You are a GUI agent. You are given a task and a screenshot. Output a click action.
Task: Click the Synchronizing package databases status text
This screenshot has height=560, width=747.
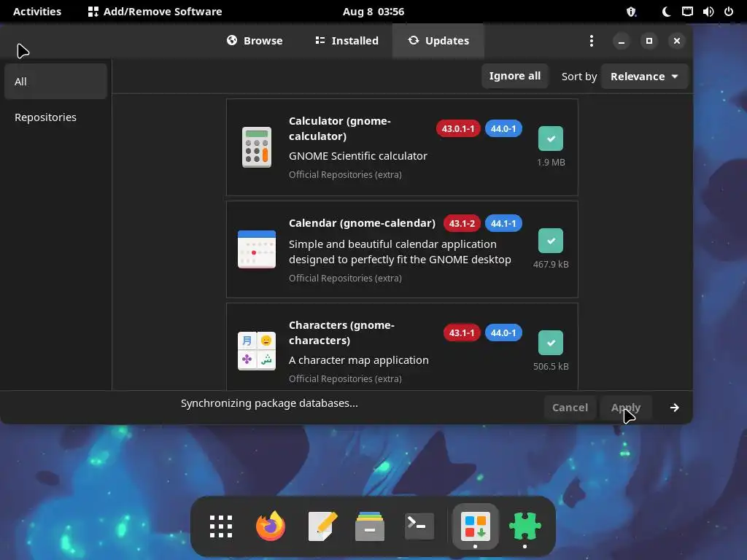(x=269, y=403)
